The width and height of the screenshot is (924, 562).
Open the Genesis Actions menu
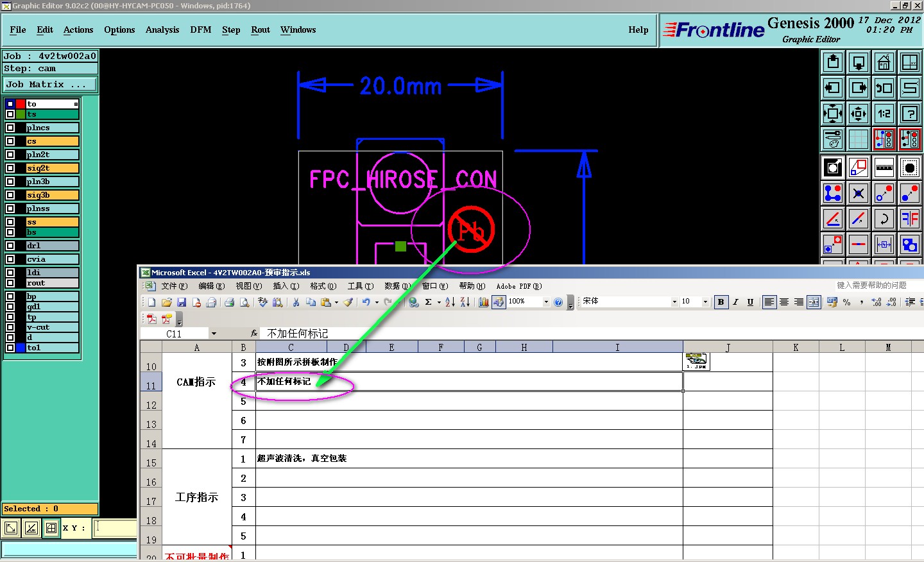pos(78,30)
